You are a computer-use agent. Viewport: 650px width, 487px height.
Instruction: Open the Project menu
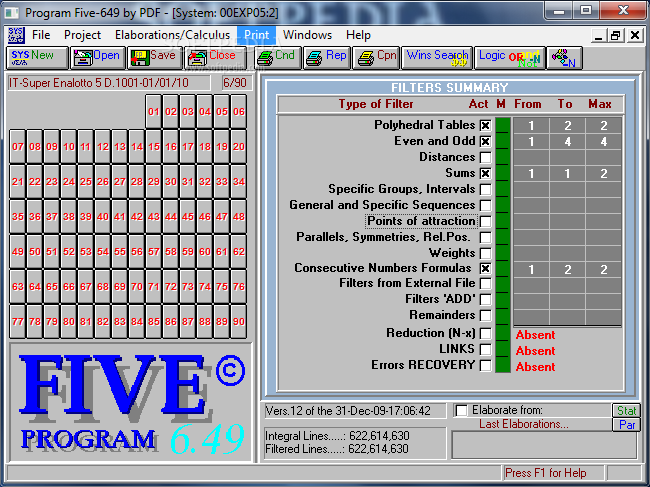coord(82,35)
